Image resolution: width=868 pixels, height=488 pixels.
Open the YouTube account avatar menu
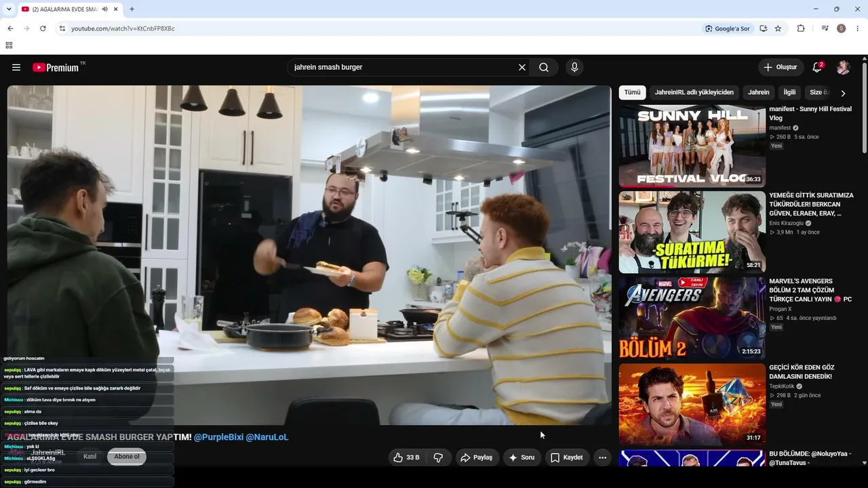(843, 67)
